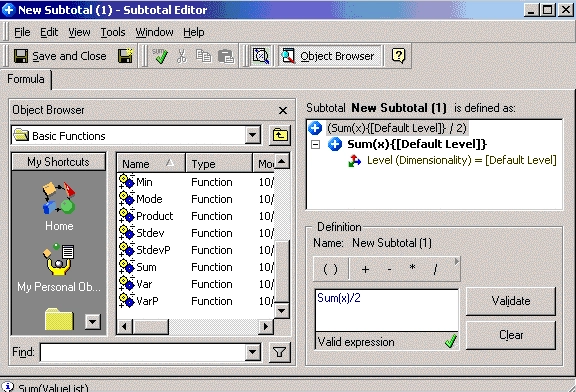Screen dimensions: 576x392
Task: Open the Help menu
Action: [194, 32]
